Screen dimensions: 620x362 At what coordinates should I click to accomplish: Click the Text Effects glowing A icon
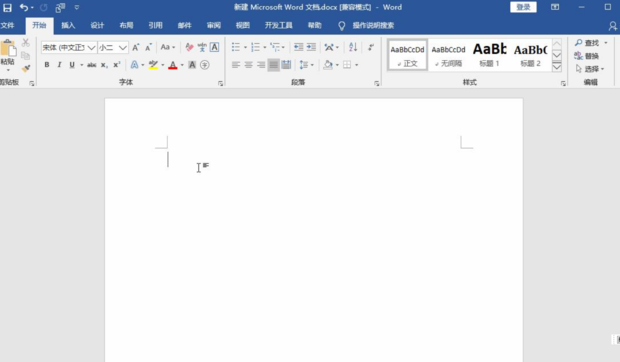[x=134, y=65]
